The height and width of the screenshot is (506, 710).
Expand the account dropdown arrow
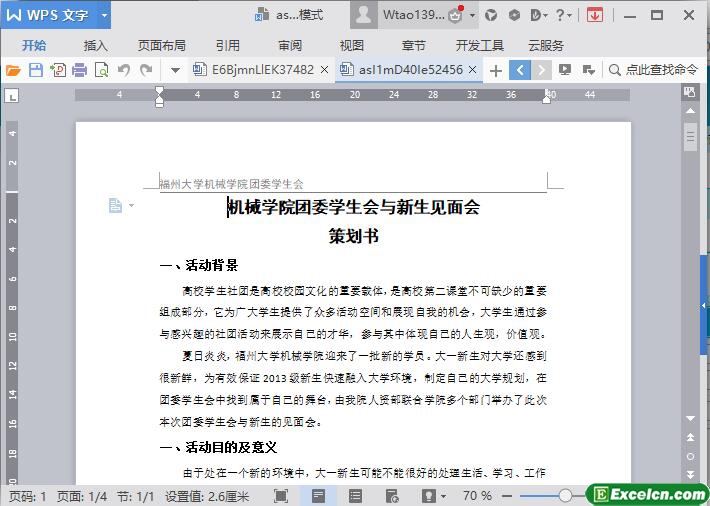472,15
